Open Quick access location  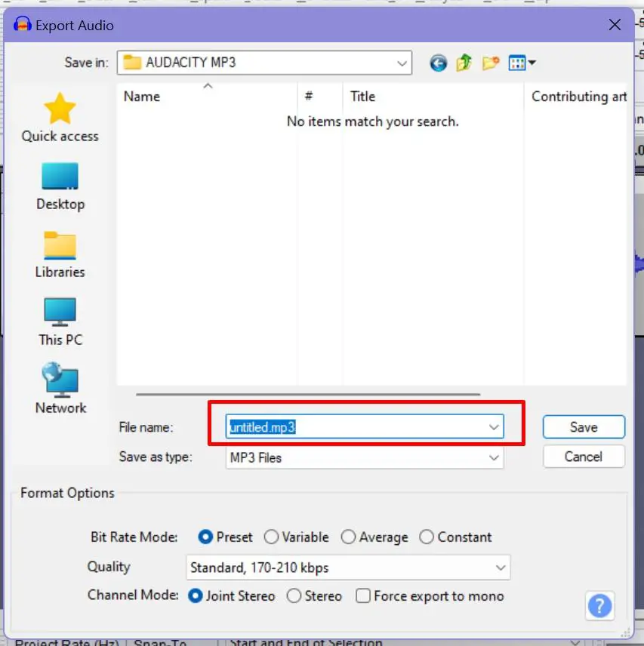pos(60,118)
